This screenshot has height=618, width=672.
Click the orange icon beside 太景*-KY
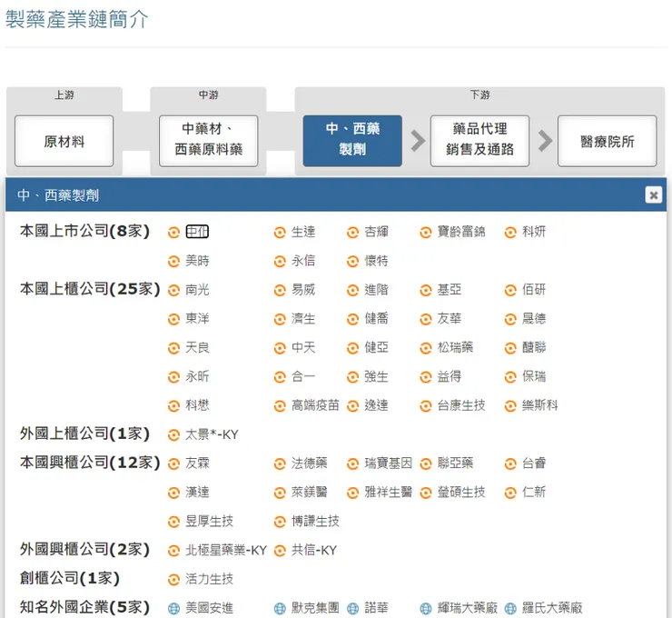pyautogui.click(x=173, y=435)
